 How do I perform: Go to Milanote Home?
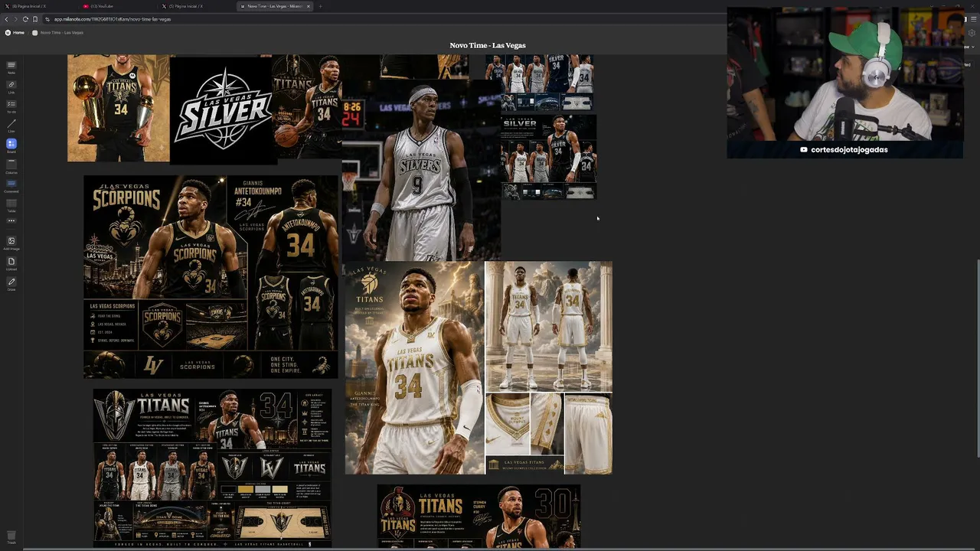(x=15, y=33)
